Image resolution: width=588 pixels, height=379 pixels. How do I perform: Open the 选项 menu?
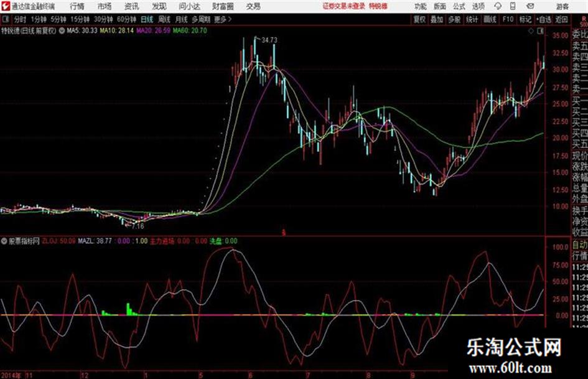click(x=478, y=6)
